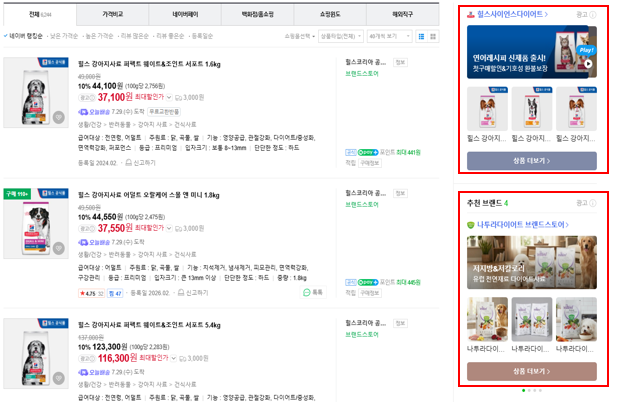Image resolution: width=618 pixels, height=403 pixels.
Task: Open the 백화점/홈쇼핑 tab
Action: (257, 15)
